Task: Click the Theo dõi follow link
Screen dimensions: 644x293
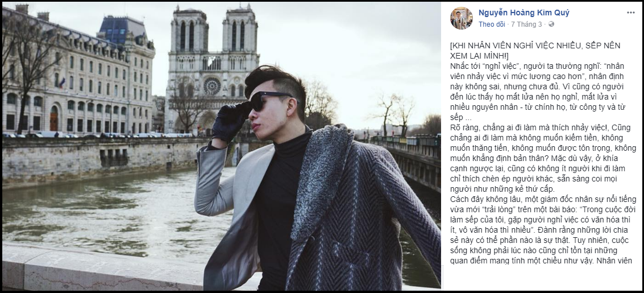Action: pos(492,24)
